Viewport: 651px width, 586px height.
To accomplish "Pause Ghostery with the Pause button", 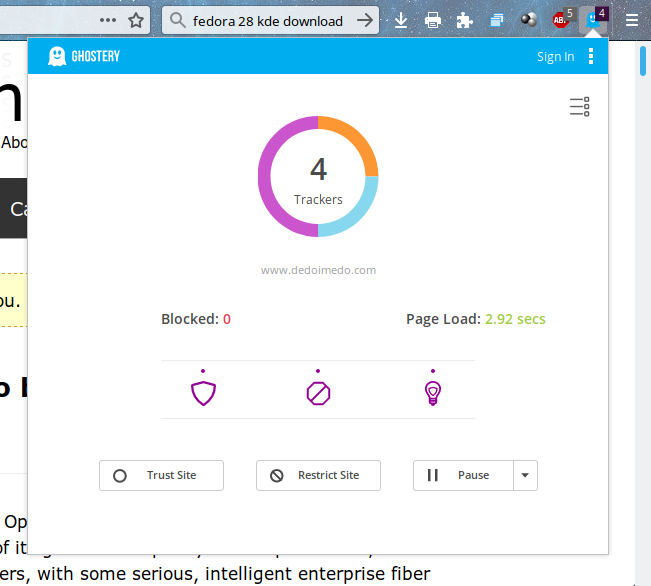I will [x=463, y=476].
